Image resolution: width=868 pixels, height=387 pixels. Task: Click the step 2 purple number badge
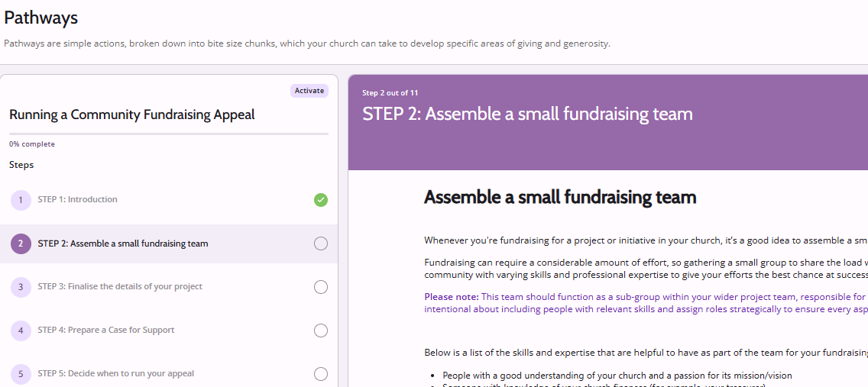[21, 243]
